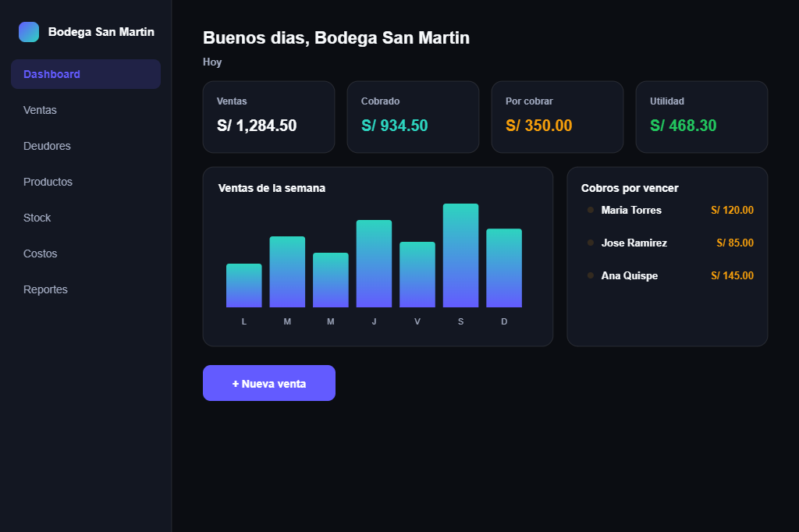
Task: Select Productos in the sidebar
Action: pos(86,182)
